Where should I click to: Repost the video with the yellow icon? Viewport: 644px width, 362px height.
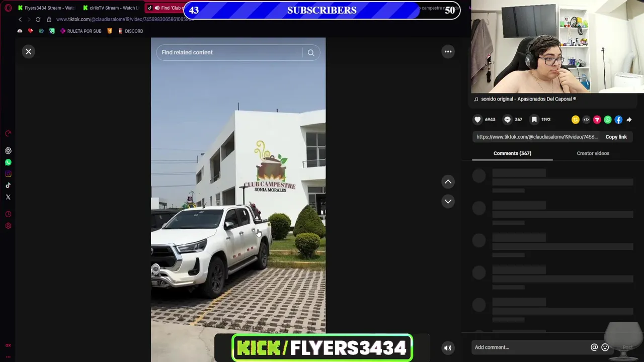(576, 120)
